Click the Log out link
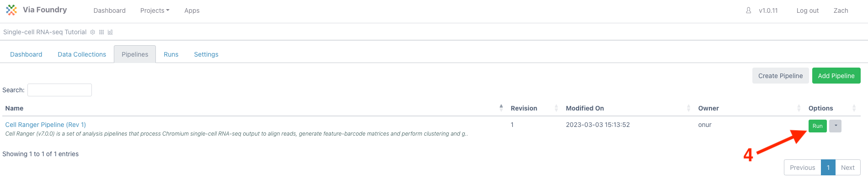Viewport: 868px width, 179px height. click(807, 11)
